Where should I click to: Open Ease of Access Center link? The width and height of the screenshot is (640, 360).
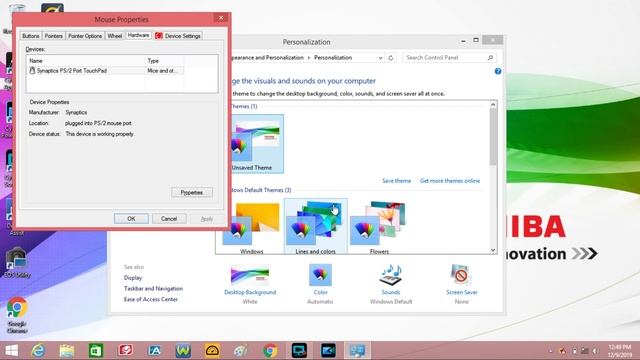pyautogui.click(x=151, y=300)
